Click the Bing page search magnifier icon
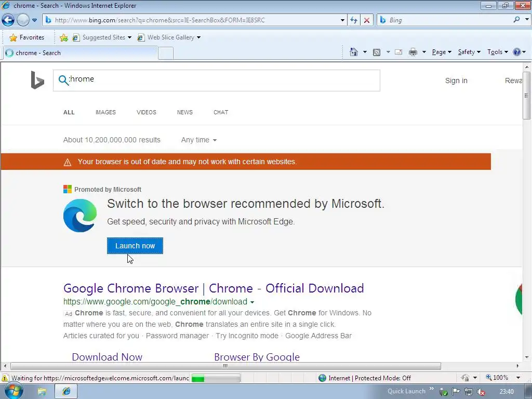The image size is (532, 399). click(x=63, y=80)
